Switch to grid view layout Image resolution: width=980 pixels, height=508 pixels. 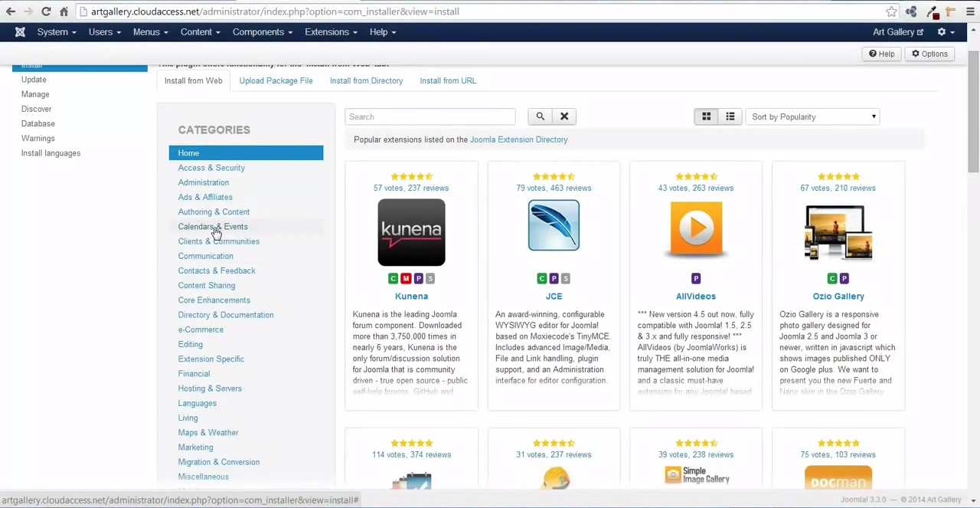[x=706, y=116]
